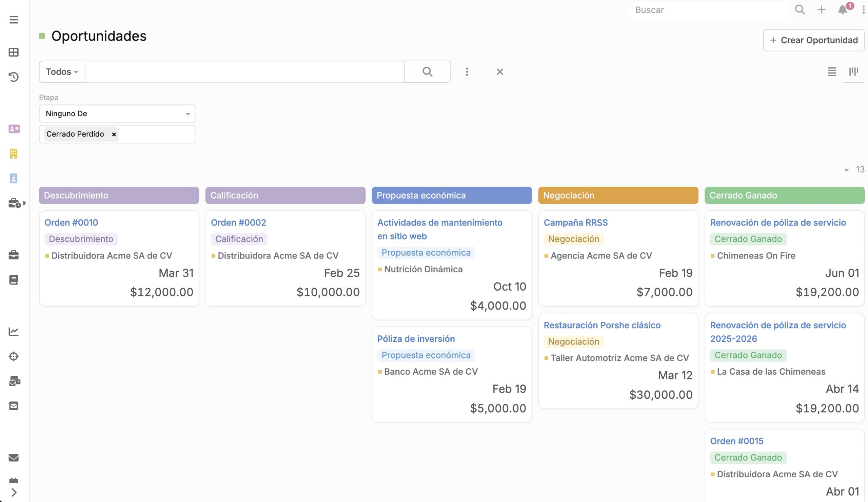Open the solid envelope email icon
Viewport: 868px width, 502px height.
coord(14,458)
